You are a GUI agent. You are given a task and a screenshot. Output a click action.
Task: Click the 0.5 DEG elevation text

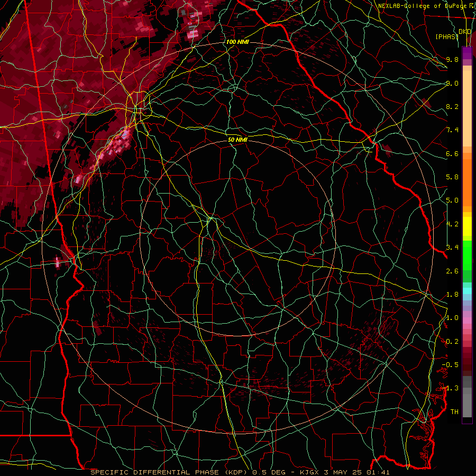(x=269, y=472)
